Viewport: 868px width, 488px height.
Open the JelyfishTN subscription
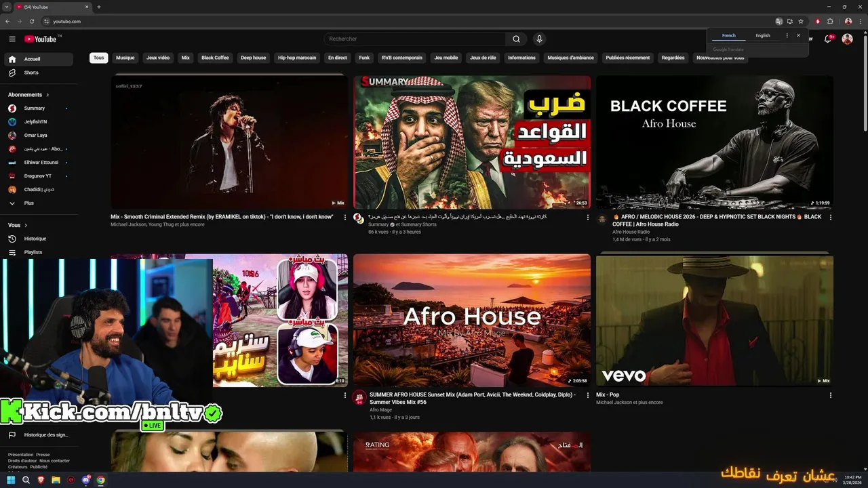[x=39, y=122]
